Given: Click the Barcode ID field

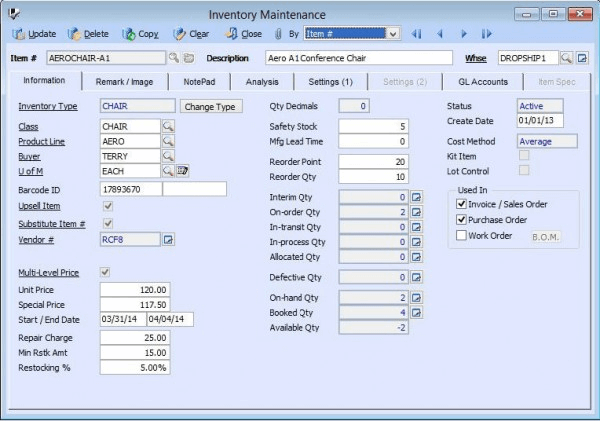Looking at the screenshot, I should (x=131, y=189).
